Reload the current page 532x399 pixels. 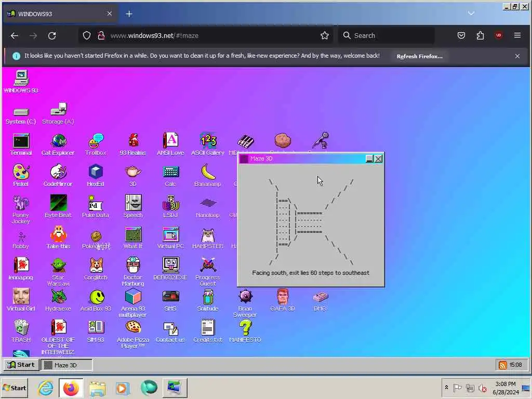click(52, 36)
